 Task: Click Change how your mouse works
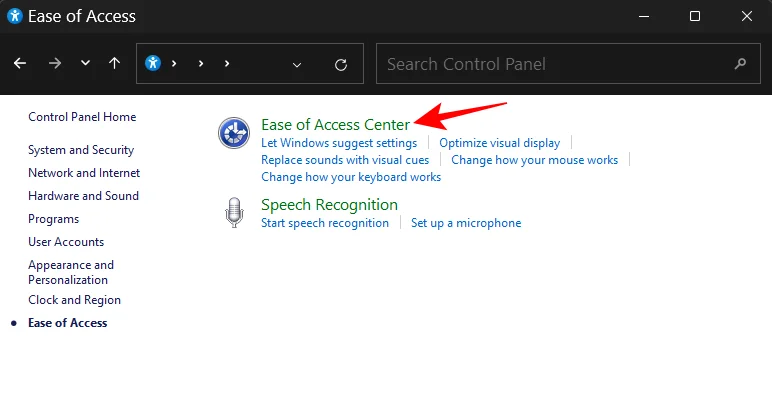point(535,160)
